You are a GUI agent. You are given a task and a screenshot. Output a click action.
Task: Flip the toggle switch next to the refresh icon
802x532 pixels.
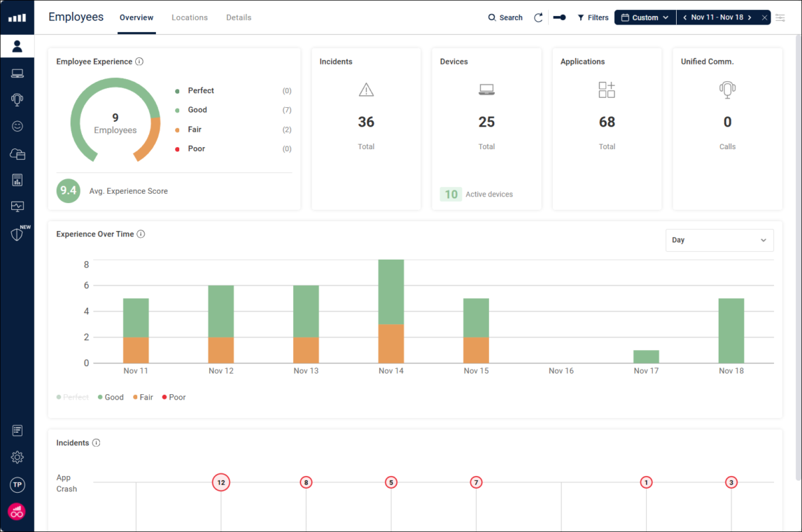559,17
